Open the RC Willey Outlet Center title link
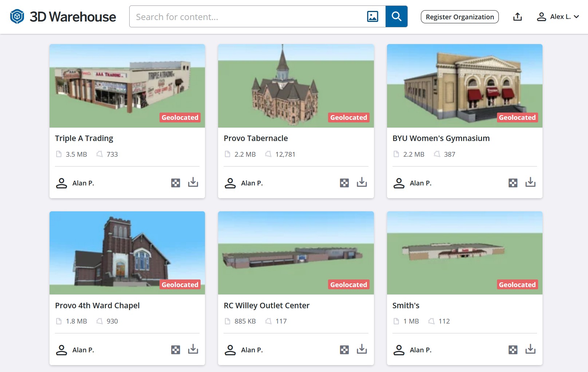 click(267, 305)
